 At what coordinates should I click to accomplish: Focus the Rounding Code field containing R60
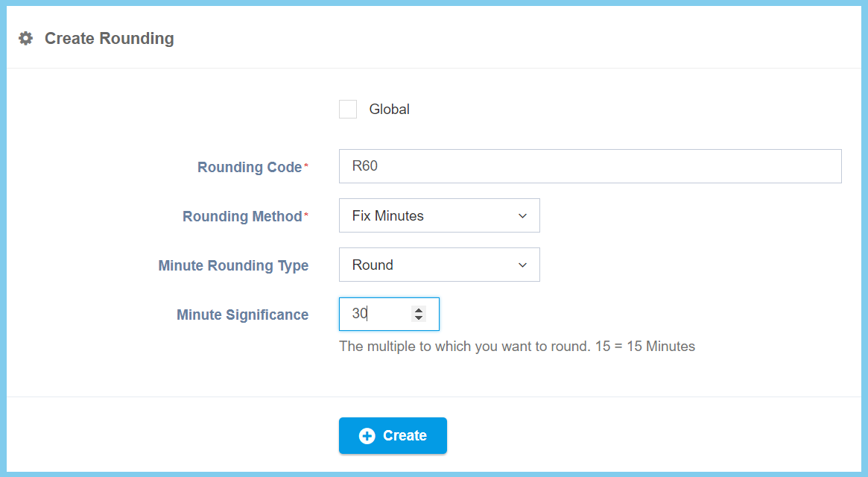point(589,166)
